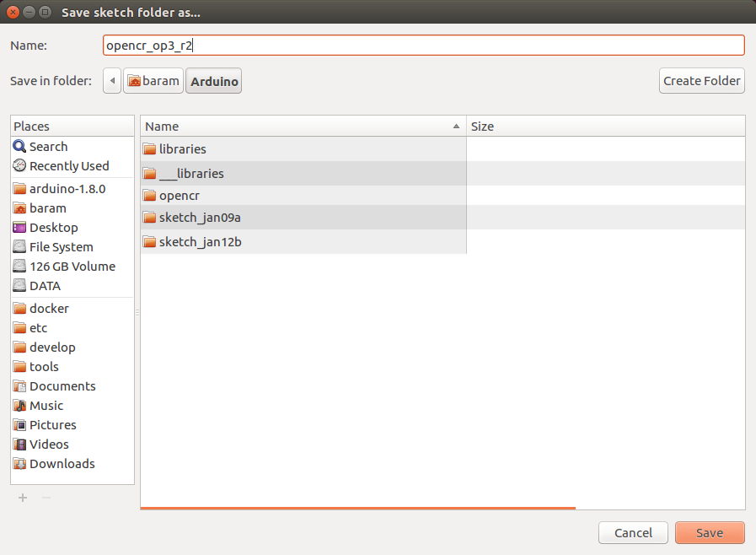Click the docker folder icon in Places
Viewport: 756px width, 555px height.
tap(19, 309)
